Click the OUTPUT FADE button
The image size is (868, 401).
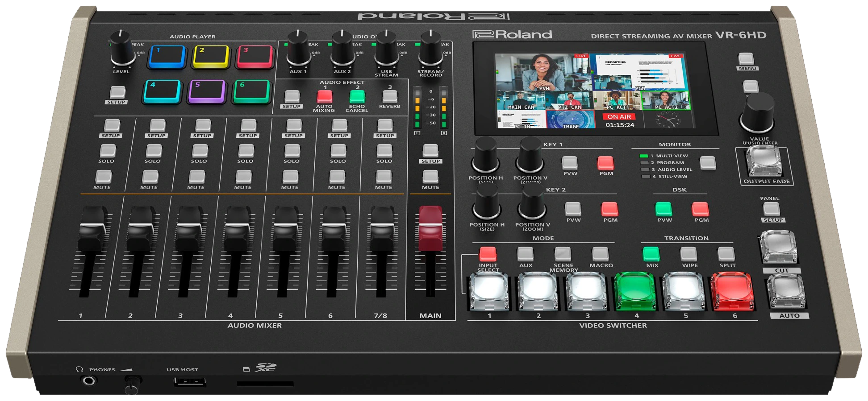point(764,161)
